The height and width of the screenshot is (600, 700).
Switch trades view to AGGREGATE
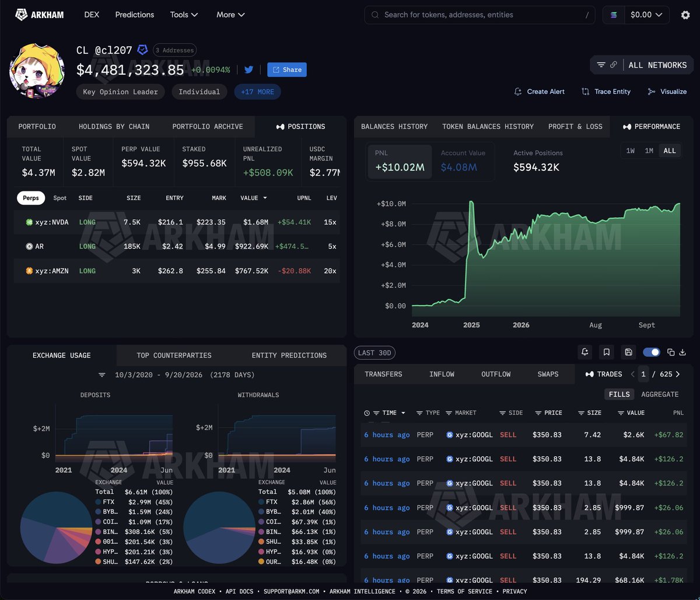(x=660, y=394)
